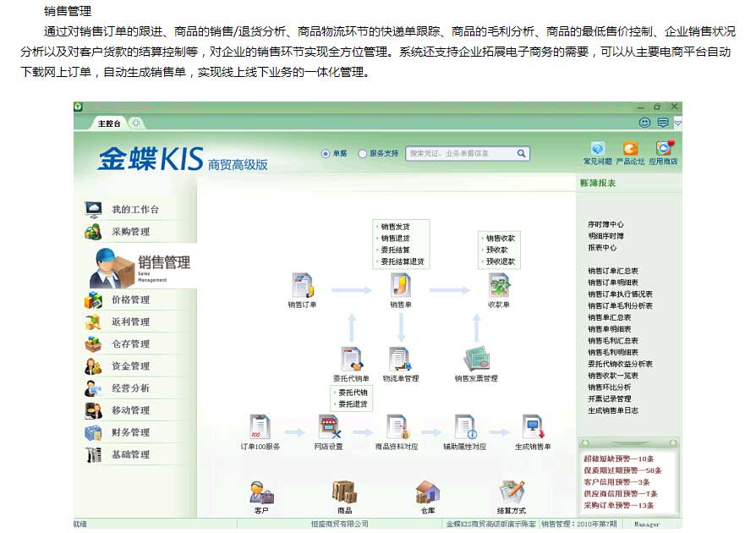Select the 单据 radio button
Screen dimensions: 756x533
(326, 154)
